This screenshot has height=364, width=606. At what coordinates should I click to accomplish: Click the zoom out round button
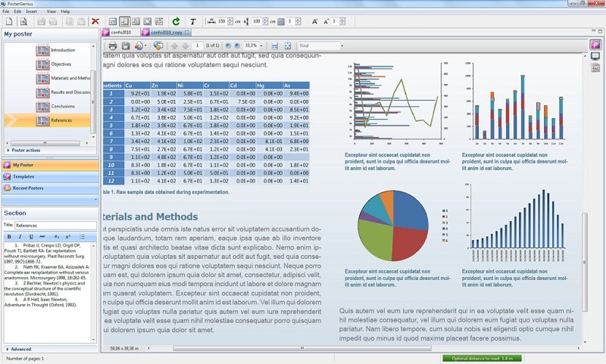click(228, 46)
